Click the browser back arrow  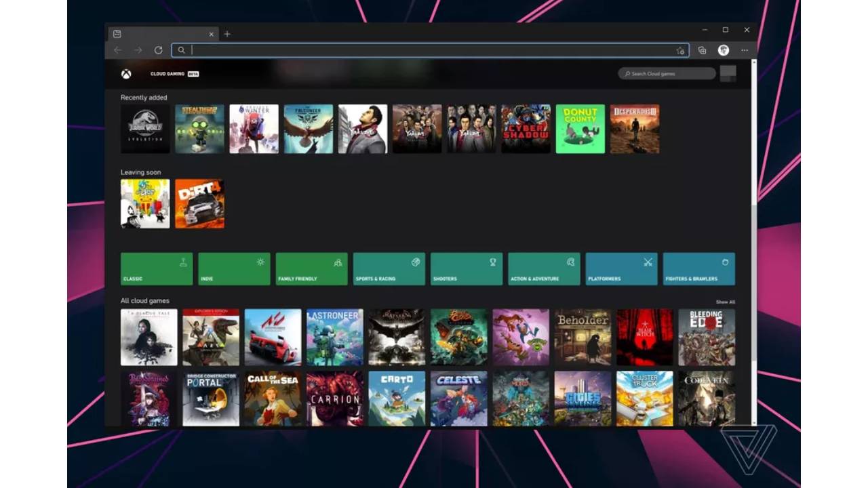118,50
